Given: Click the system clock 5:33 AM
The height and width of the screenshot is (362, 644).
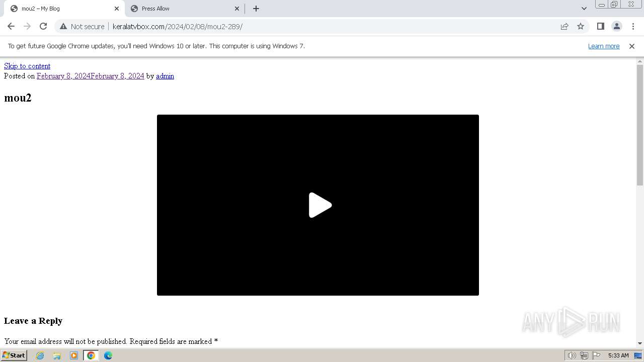Looking at the screenshot, I should coord(618,355).
